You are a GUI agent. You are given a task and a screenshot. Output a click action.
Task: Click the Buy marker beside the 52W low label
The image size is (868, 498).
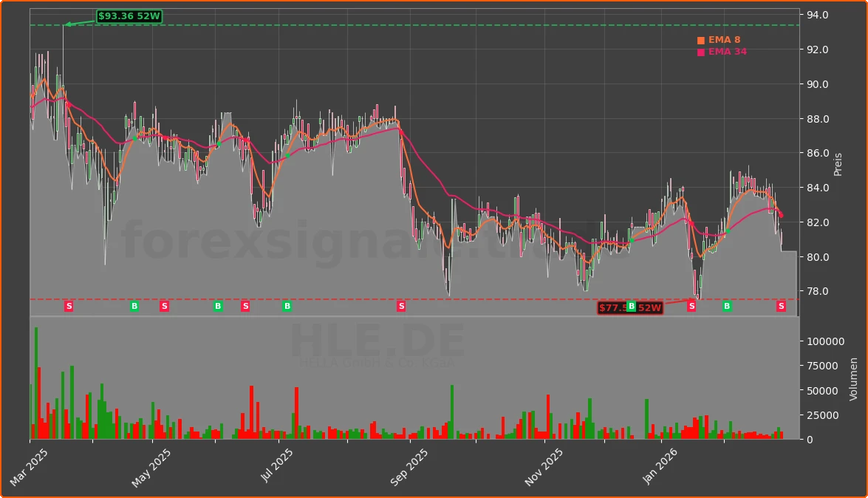631,306
